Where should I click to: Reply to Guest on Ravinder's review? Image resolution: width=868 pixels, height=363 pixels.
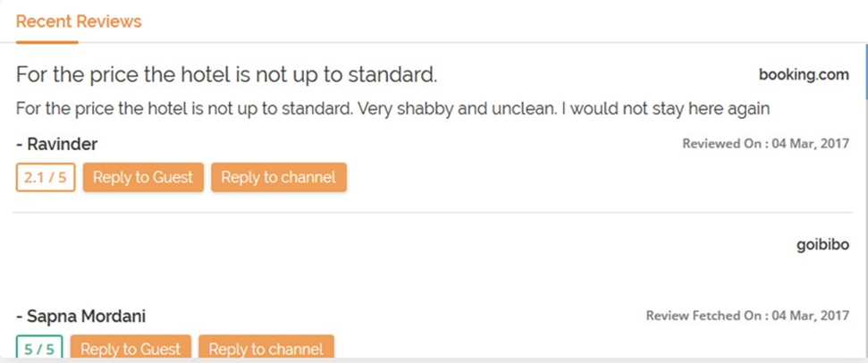tap(143, 177)
